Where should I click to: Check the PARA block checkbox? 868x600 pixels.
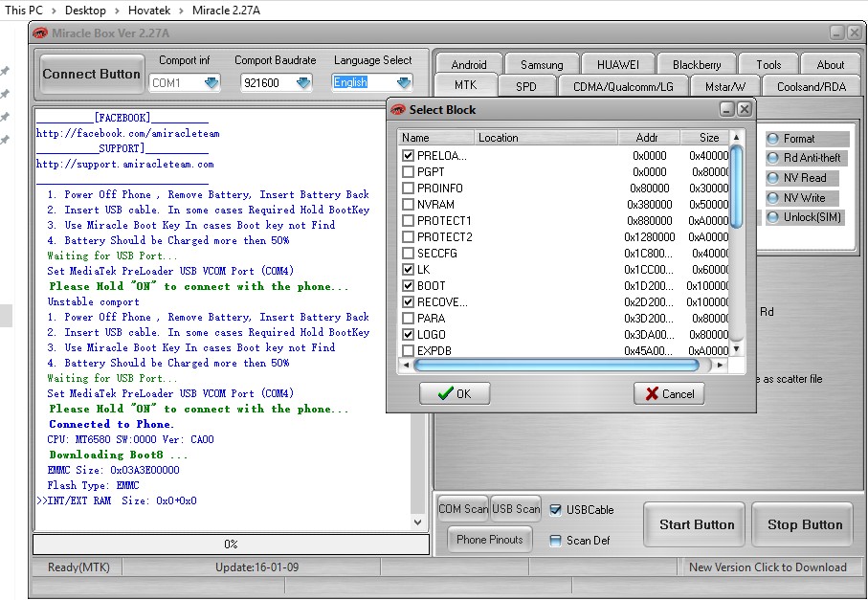coord(408,319)
